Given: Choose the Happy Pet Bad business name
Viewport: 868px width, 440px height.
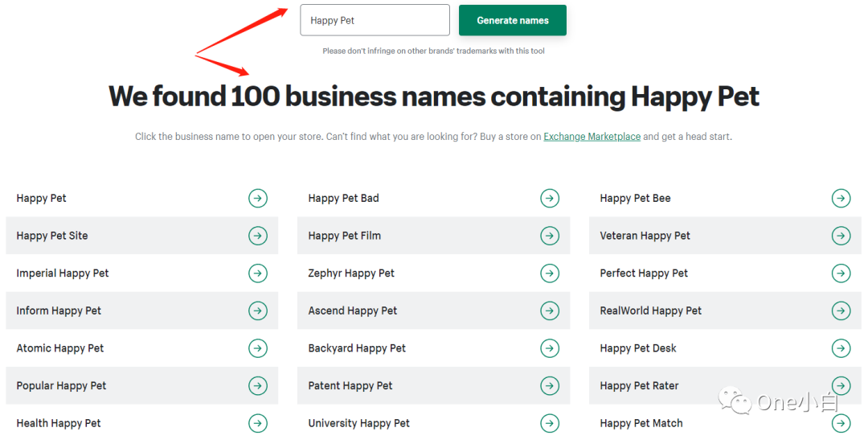Looking at the screenshot, I should (343, 199).
